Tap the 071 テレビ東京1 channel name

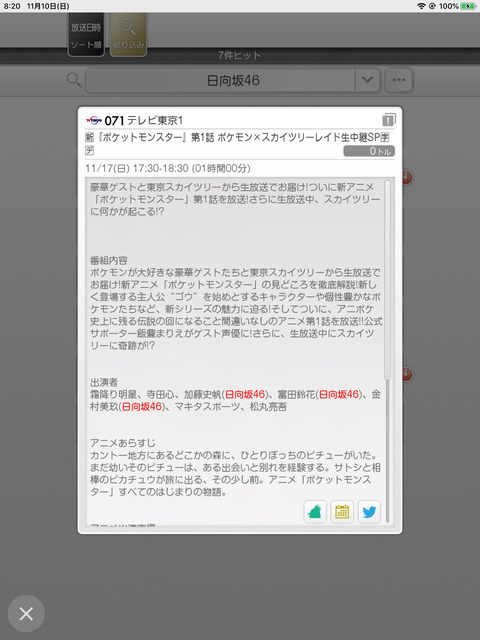coord(143,120)
